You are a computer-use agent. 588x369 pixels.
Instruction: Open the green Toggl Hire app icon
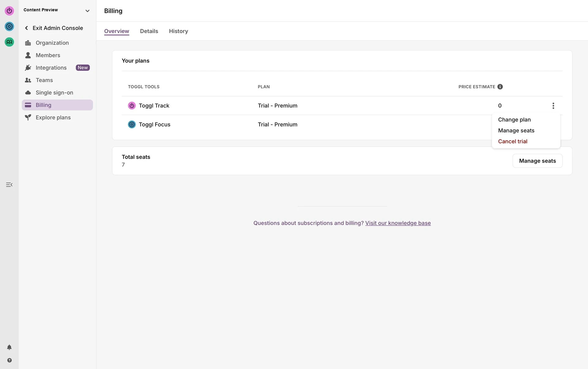(x=9, y=42)
